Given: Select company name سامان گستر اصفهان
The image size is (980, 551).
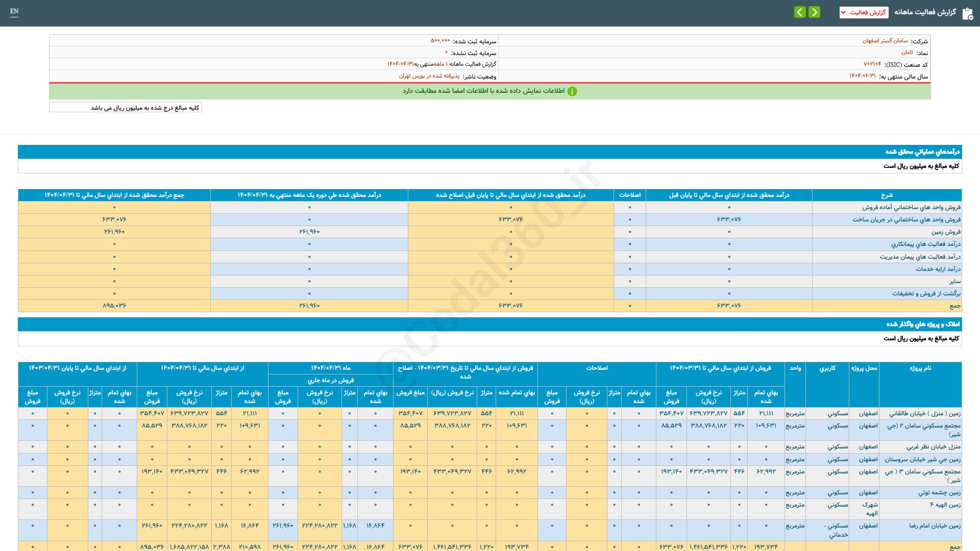Looking at the screenshot, I should click(x=885, y=41).
